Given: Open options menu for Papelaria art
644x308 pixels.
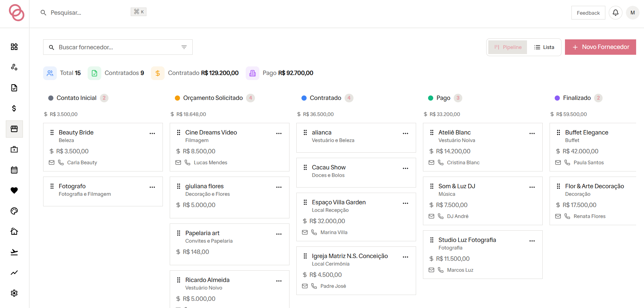Looking at the screenshot, I should (x=279, y=234).
